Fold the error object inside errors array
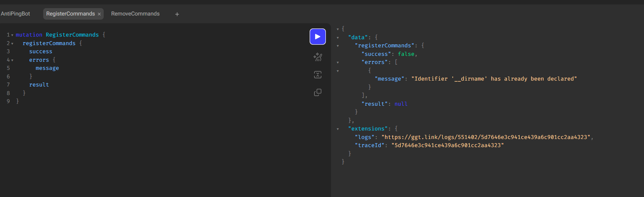The image size is (644, 197). (338, 71)
